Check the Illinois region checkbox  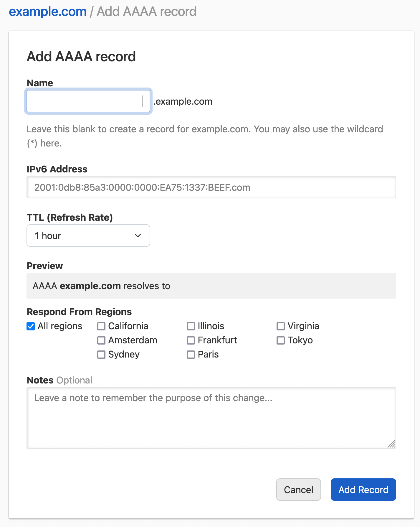pyautogui.click(x=191, y=326)
